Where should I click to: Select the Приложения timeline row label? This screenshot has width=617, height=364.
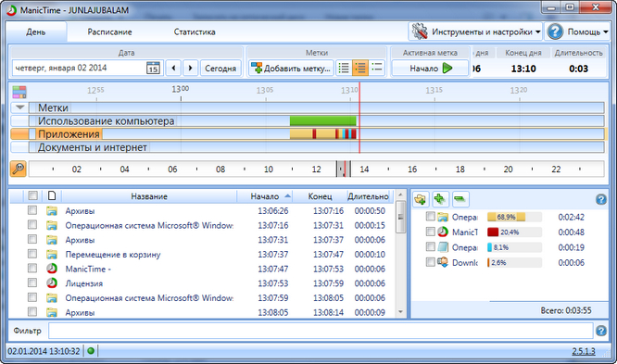pyautogui.click(x=69, y=134)
